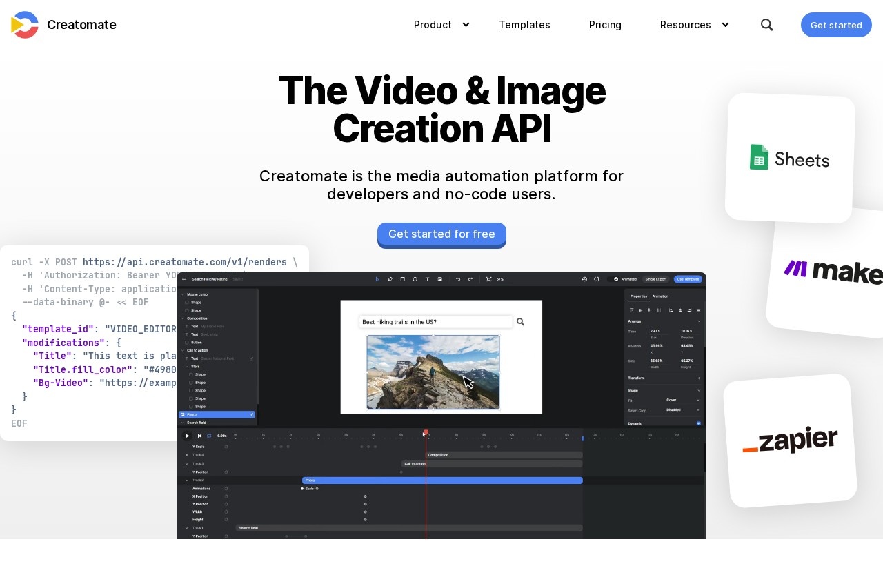The width and height of the screenshot is (883, 588).
Task: Click the Get started for free button
Action: point(441,234)
